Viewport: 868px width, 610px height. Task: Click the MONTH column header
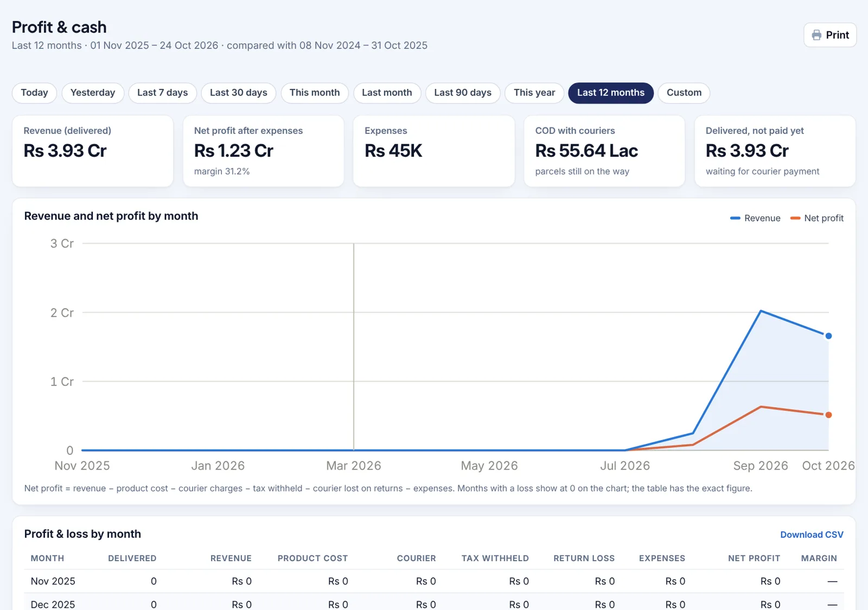pos(47,558)
